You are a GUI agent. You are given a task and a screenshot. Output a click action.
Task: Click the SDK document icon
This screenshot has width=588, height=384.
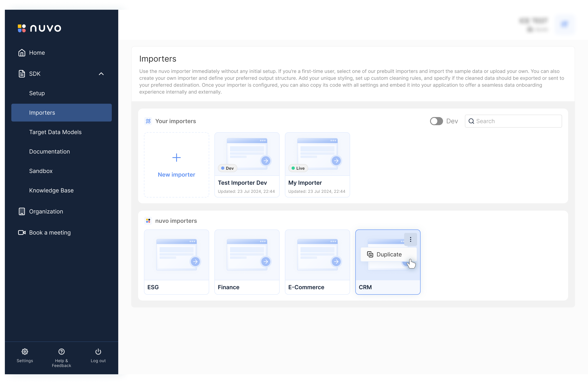click(22, 74)
